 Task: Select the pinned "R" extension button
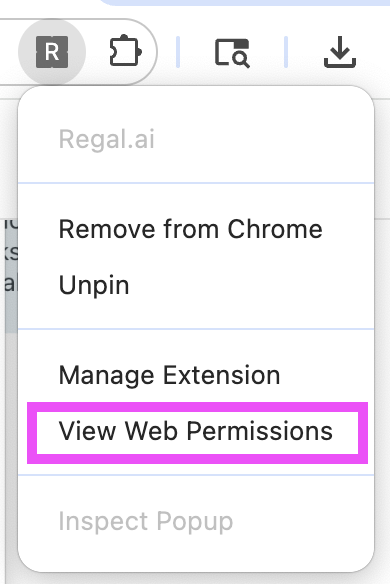point(52,52)
